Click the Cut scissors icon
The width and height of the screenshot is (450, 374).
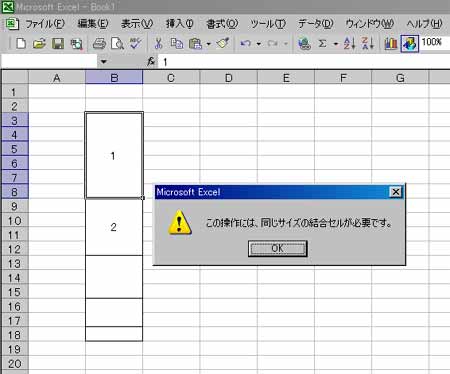pos(158,43)
